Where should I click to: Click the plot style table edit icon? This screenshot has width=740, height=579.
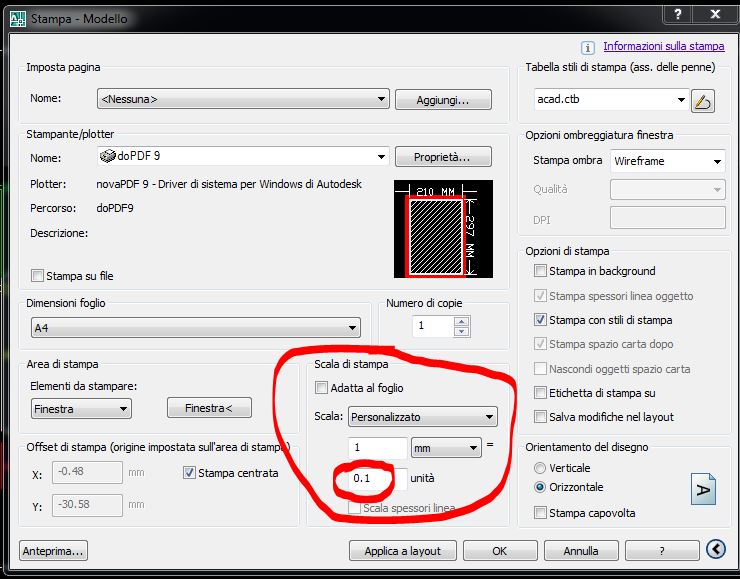coord(704,100)
